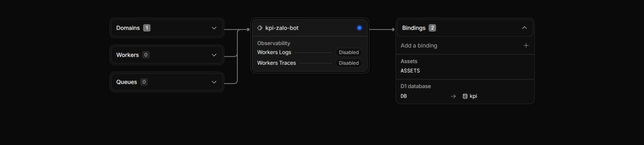Click the Queues section header
The height and width of the screenshot is (145, 644).
pos(167,82)
